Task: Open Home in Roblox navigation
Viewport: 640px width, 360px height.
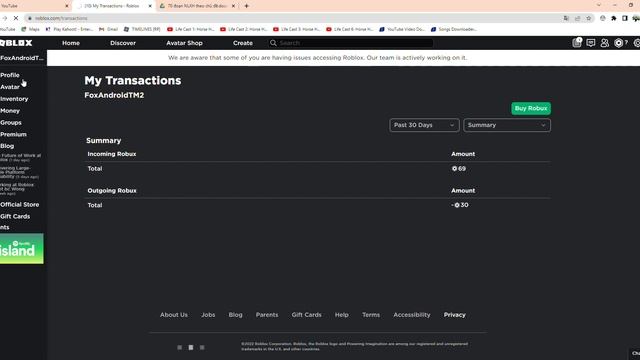Action: point(71,43)
